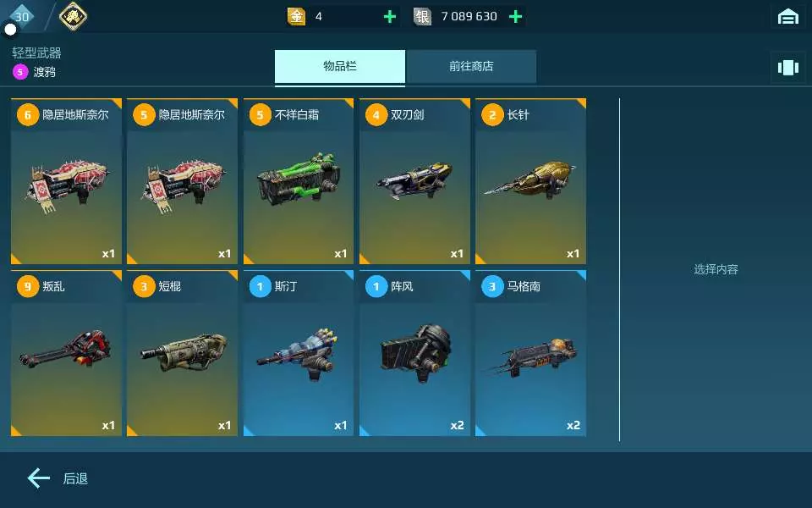The height and width of the screenshot is (508, 812).
Task: Add silver with the green plus
Action: (x=515, y=17)
